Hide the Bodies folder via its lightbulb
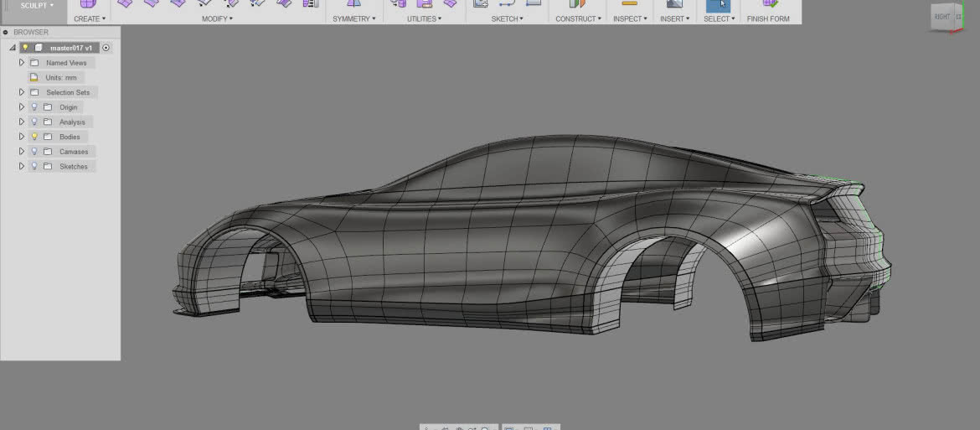 34,137
